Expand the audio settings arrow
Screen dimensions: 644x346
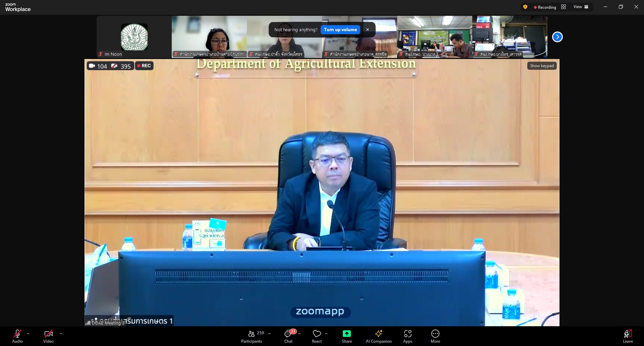click(28, 334)
